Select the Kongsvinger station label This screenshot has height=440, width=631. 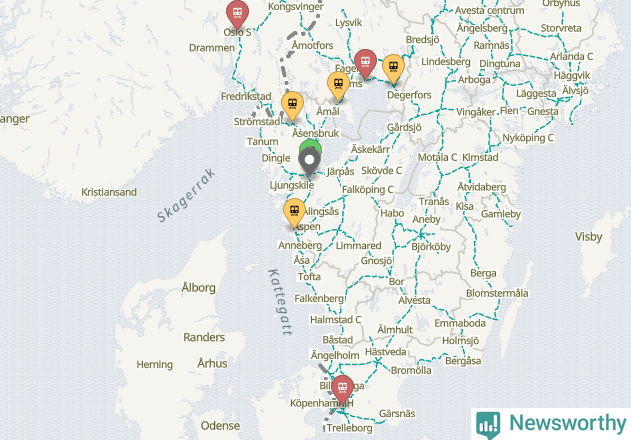296,7
